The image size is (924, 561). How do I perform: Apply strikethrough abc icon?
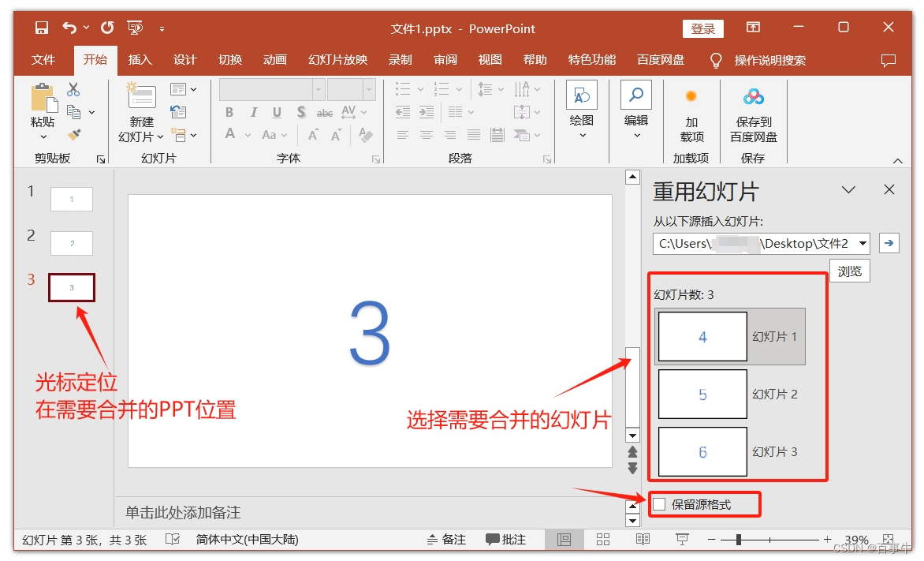click(x=325, y=113)
